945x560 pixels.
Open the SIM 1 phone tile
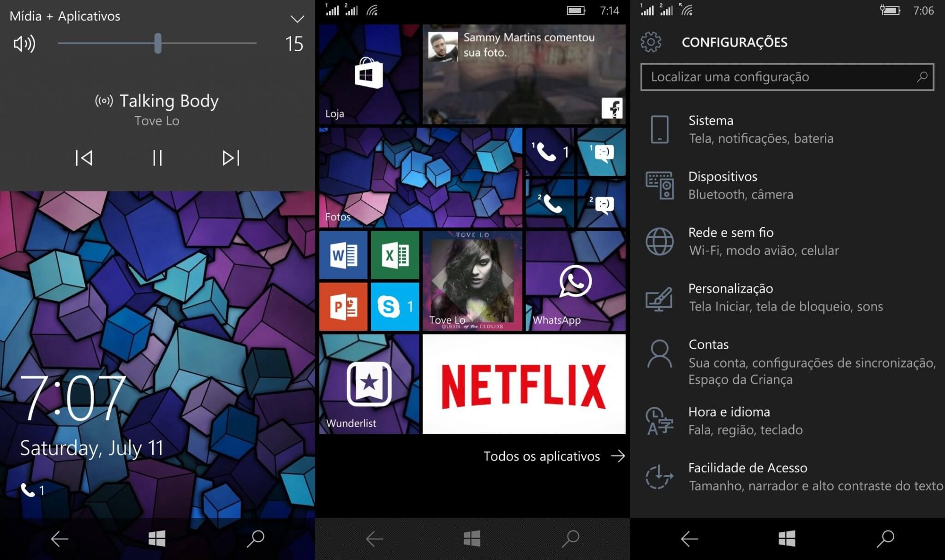point(550,152)
